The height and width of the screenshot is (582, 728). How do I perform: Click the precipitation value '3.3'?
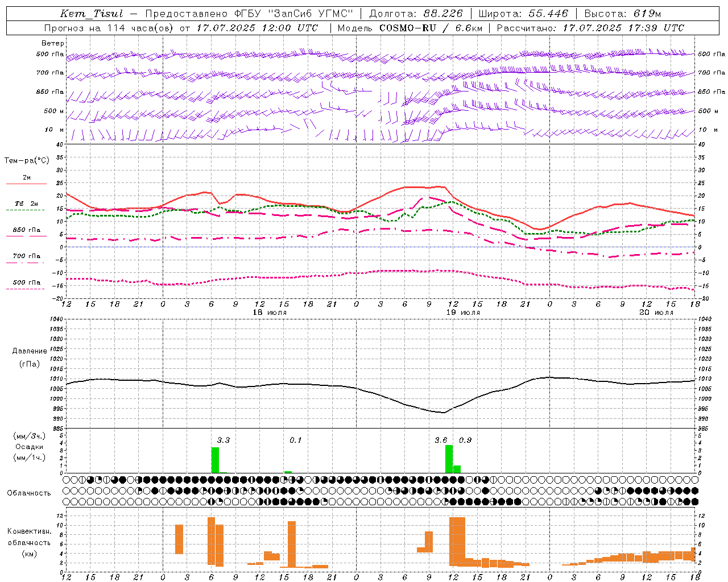224,440
